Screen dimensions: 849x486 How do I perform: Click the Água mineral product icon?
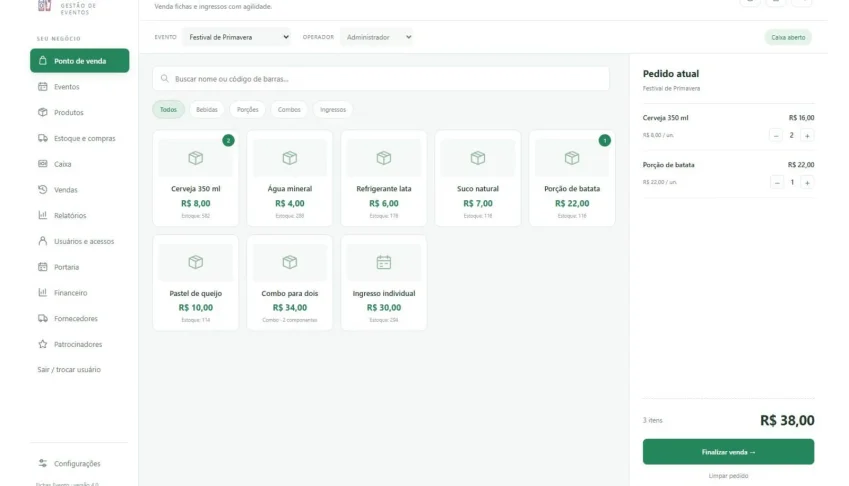click(x=290, y=157)
